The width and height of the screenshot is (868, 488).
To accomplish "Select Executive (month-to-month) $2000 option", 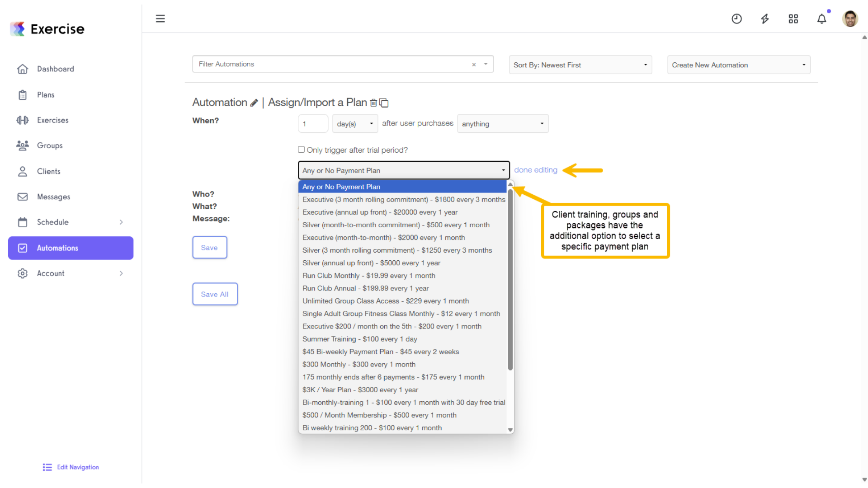I will pyautogui.click(x=402, y=237).
